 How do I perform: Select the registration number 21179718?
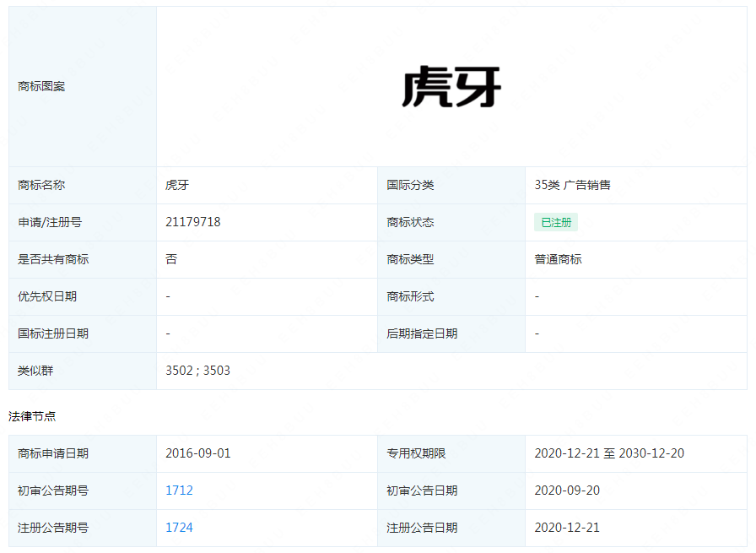click(x=193, y=222)
